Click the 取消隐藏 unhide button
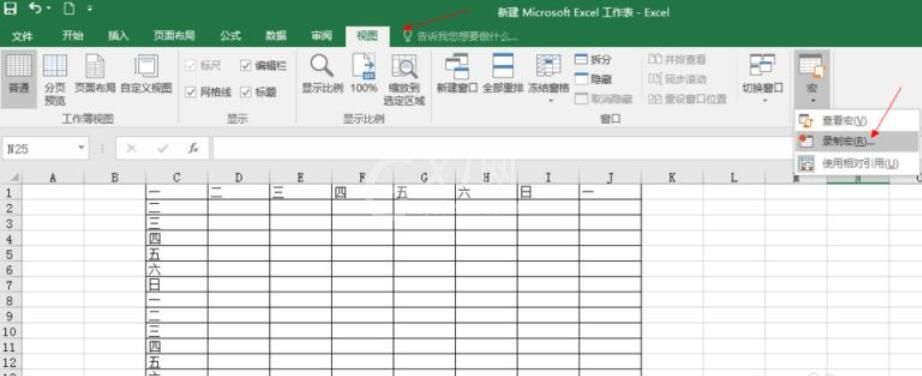Screen dimensions: 922x376 tap(603, 99)
